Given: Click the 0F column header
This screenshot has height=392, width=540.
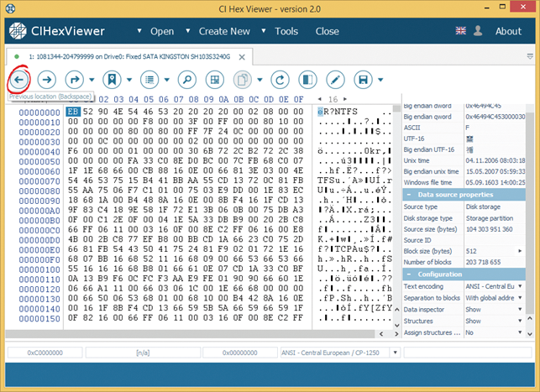Looking at the screenshot, I should pos(299,99).
